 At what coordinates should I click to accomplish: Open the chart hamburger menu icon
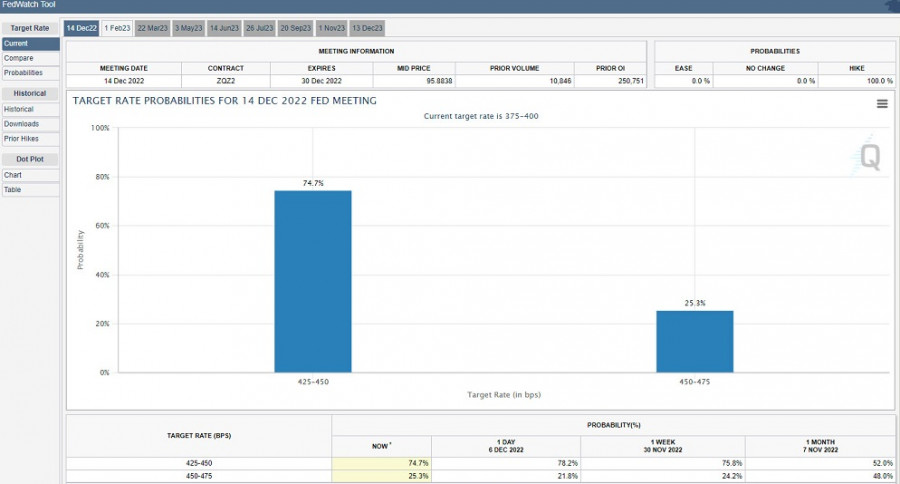click(x=882, y=104)
